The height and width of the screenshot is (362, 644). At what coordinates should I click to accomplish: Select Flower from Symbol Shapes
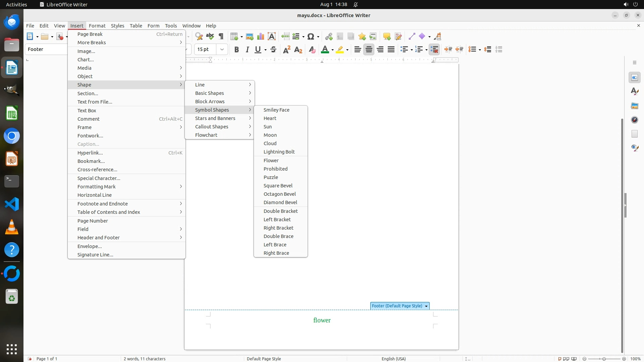click(271, 161)
